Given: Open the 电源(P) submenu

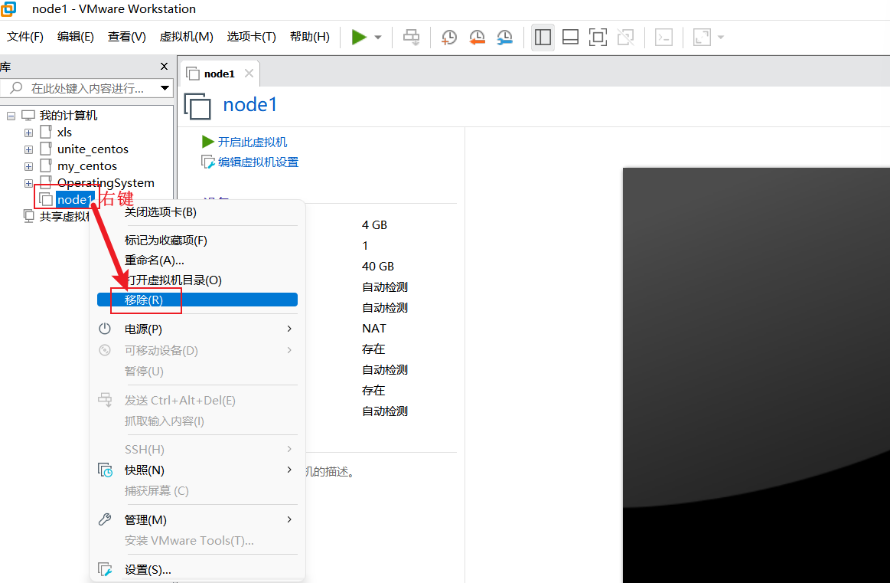Looking at the screenshot, I should pos(198,329).
